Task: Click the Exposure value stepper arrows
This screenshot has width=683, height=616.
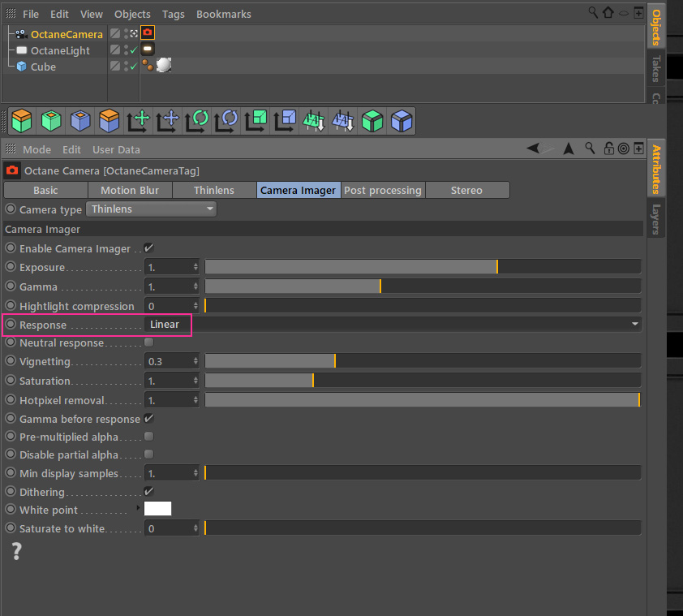Action: 195,267
